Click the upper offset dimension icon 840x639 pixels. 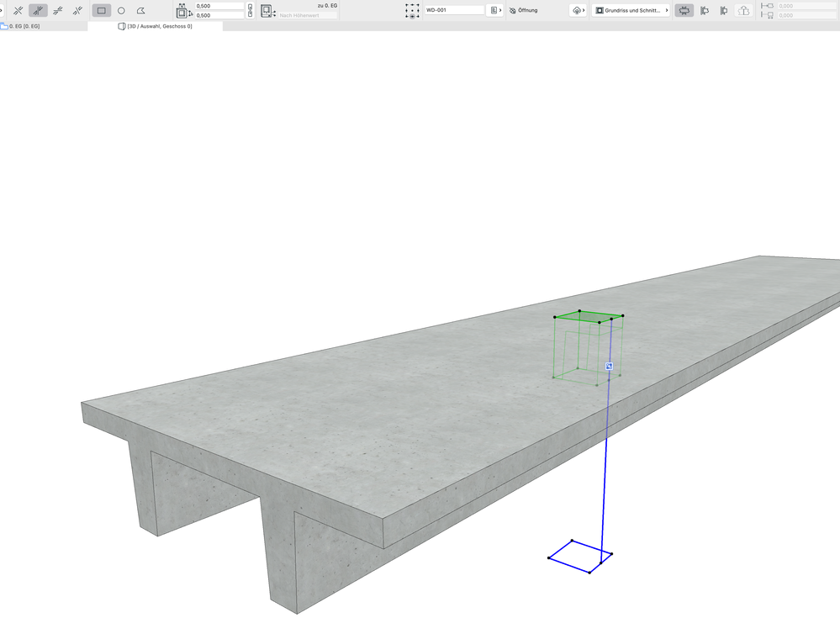point(767,5)
